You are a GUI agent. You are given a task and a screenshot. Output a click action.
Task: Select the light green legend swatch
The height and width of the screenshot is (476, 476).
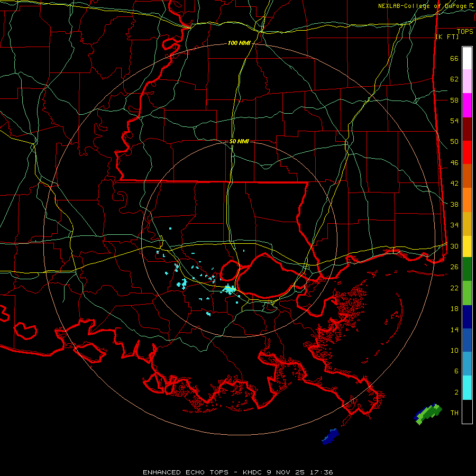coord(467,293)
